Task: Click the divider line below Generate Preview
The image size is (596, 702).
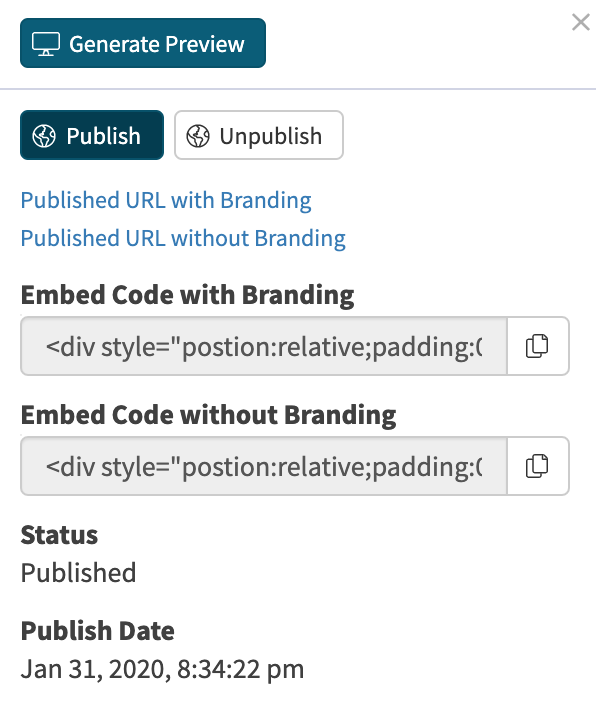Action: [298, 89]
